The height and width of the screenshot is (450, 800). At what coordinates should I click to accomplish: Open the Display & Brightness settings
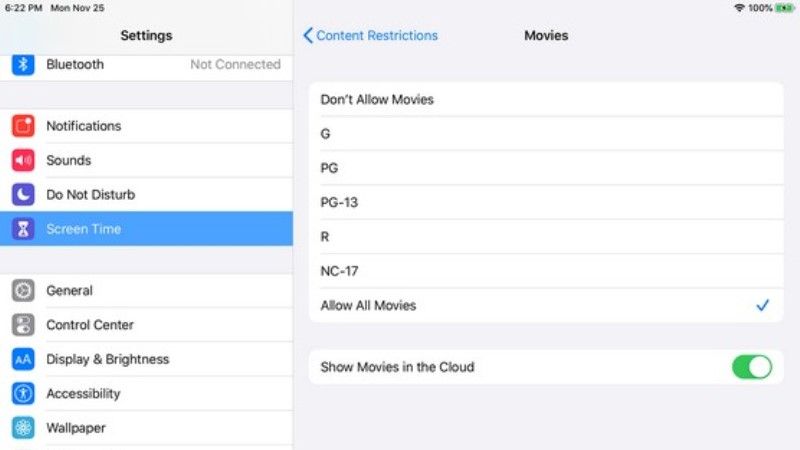pos(146,359)
